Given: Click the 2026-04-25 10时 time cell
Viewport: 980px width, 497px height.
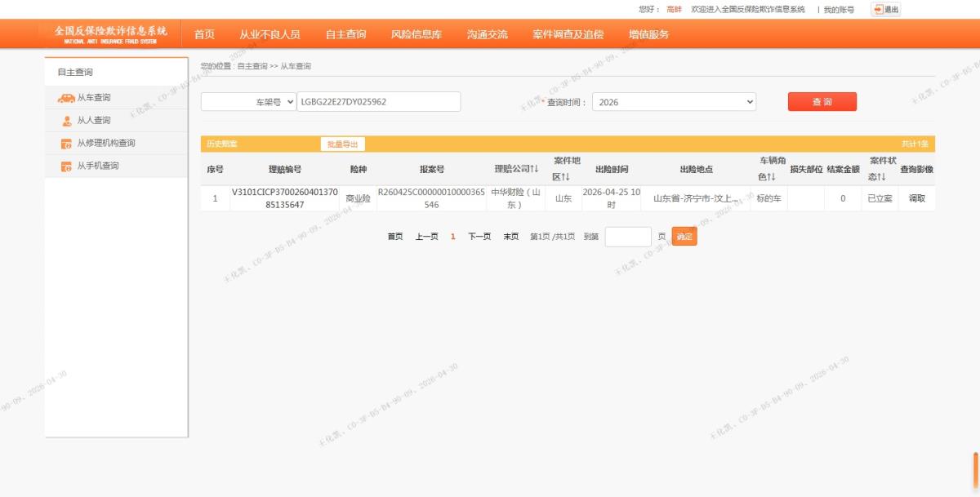Looking at the screenshot, I should [611, 198].
